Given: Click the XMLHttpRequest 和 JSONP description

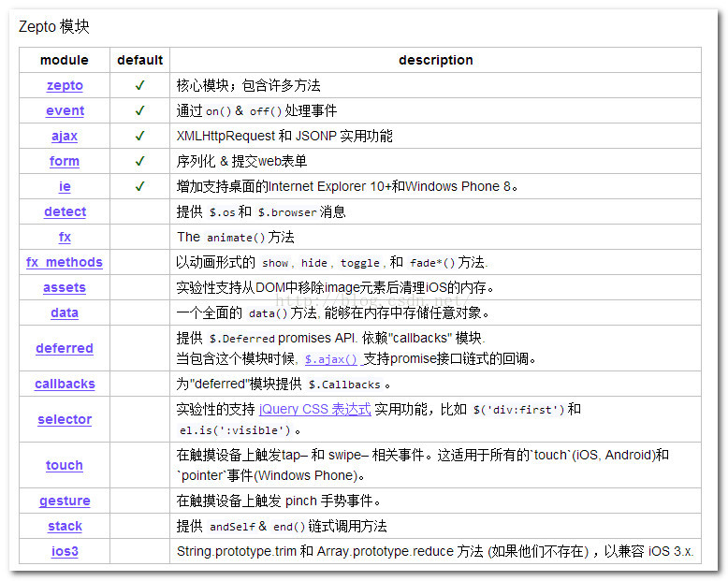Looking at the screenshot, I should (x=284, y=136).
